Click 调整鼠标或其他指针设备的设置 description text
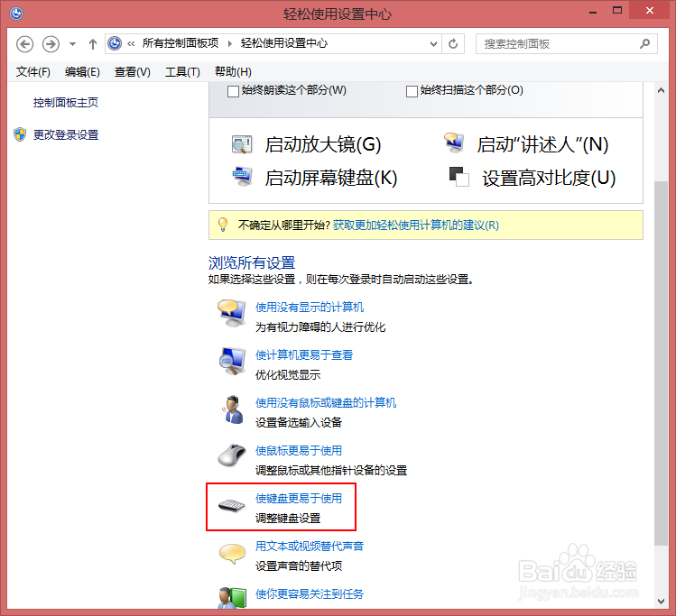 click(331, 471)
